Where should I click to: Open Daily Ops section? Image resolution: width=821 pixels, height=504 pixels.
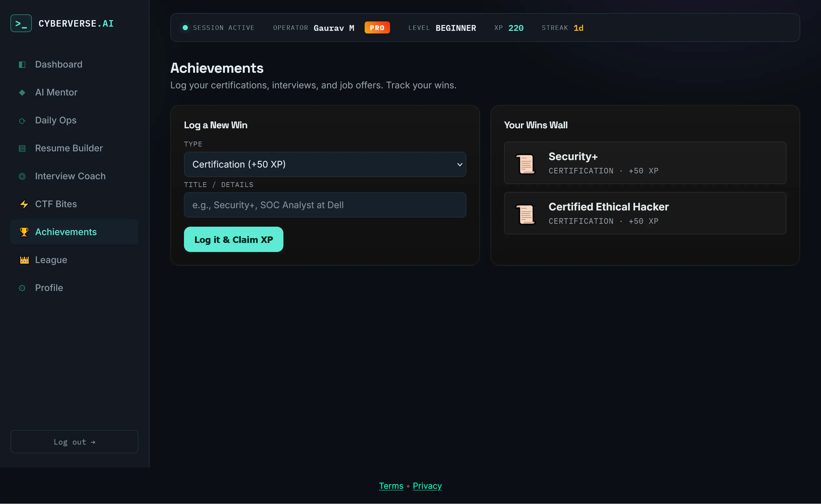click(74, 120)
